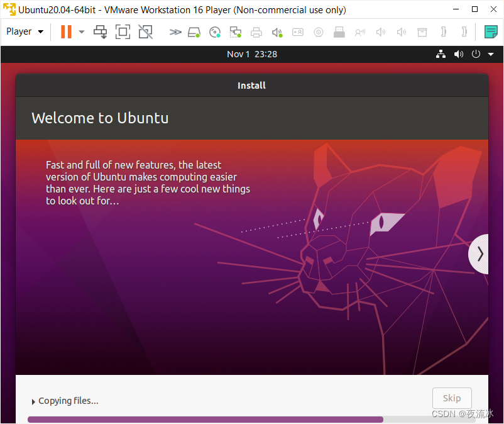Click the installation progress bar
This screenshot has width=504, height=424.
(251, 420)
